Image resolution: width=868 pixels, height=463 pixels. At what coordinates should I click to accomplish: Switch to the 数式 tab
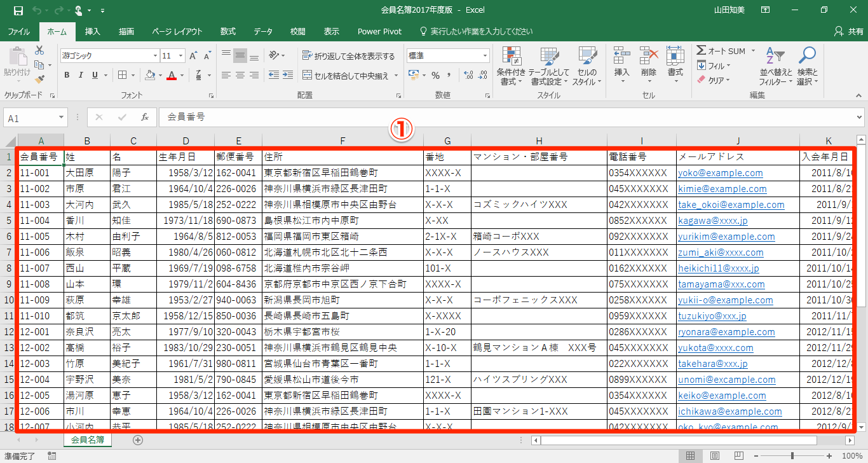pos(228,31)
